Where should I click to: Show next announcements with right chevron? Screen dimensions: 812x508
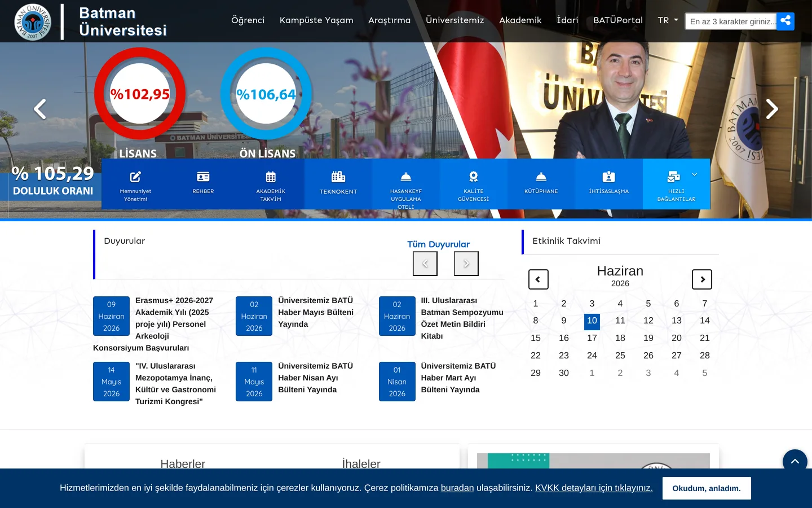click(466, 264)
